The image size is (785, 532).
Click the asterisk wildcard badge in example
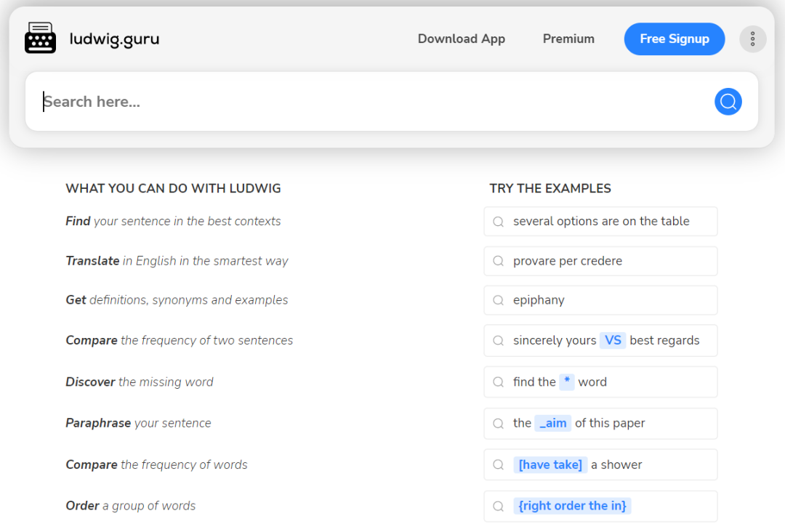click(567, 382)
